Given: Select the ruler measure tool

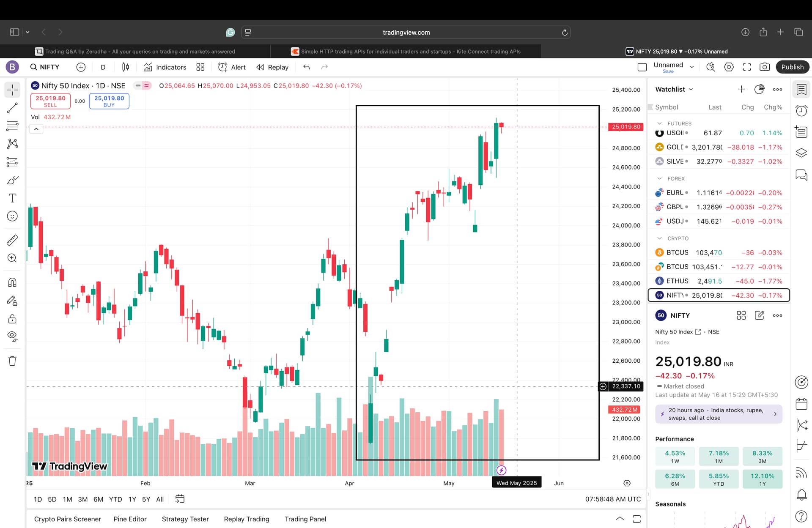Looking at the screenshot, I should pos(13,240).
